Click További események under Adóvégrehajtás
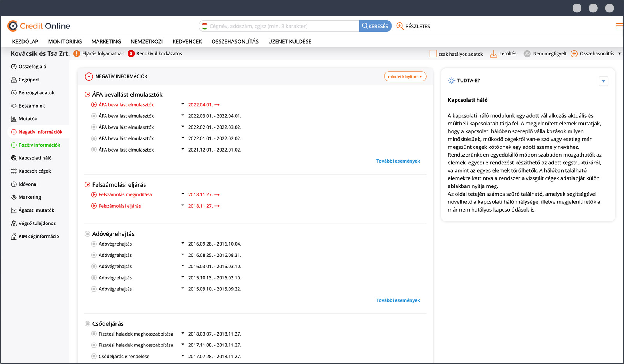Viewport: 624px width, 364px height. (x=398, y=300)
